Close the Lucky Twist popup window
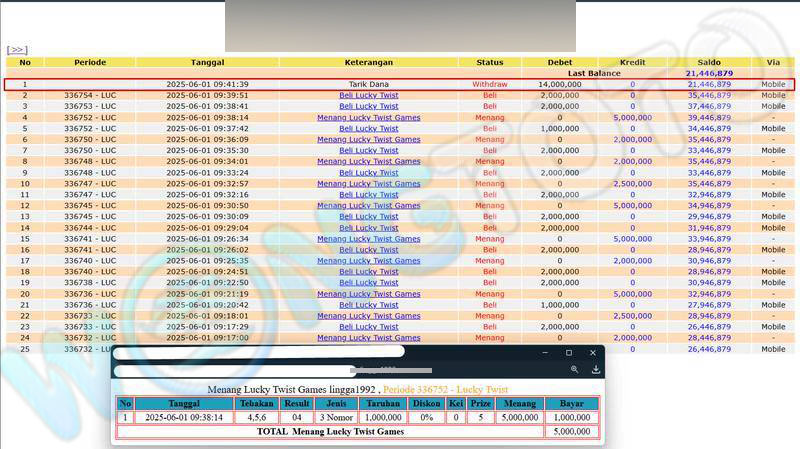This screenshot has height=449, width=800. tap(593, 353)
